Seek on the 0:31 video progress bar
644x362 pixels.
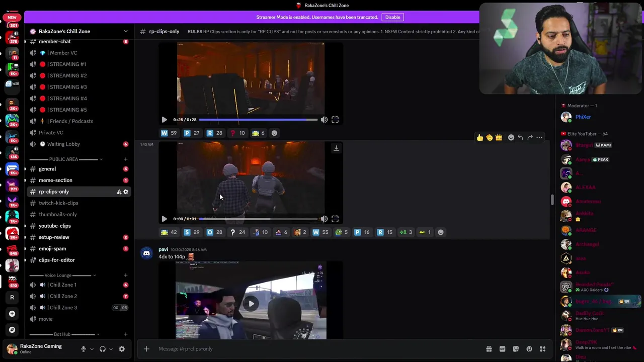(258, 219)
